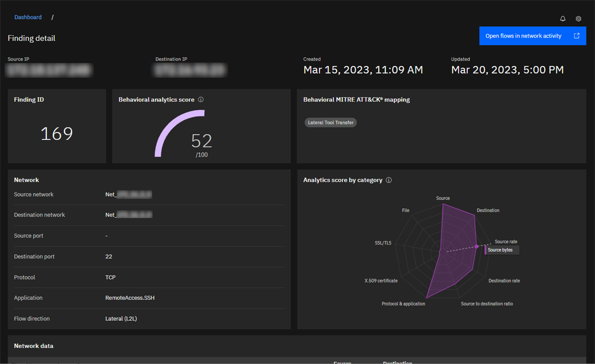Click the info icon next to Analytics score by category
595x364 pixels.
389,180
